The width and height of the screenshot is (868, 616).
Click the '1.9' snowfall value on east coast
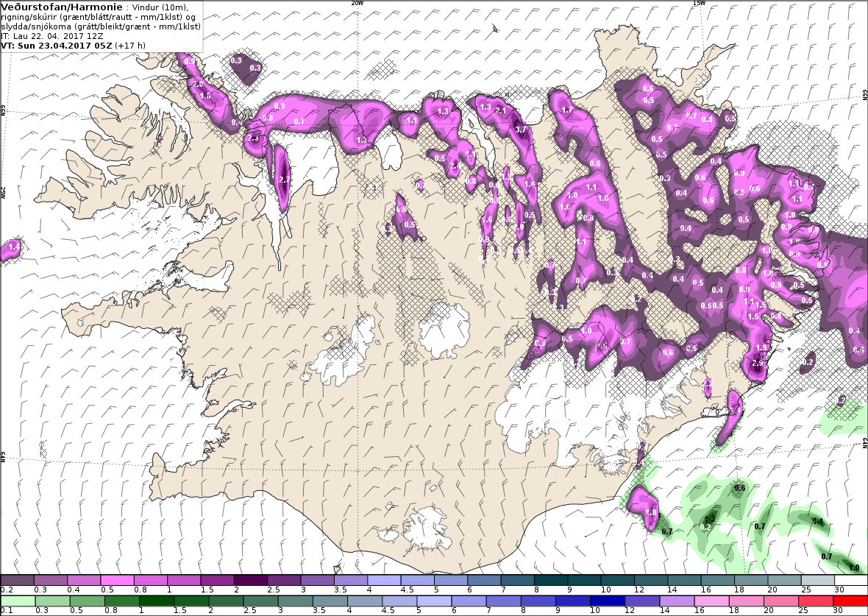tap(761, 348)
